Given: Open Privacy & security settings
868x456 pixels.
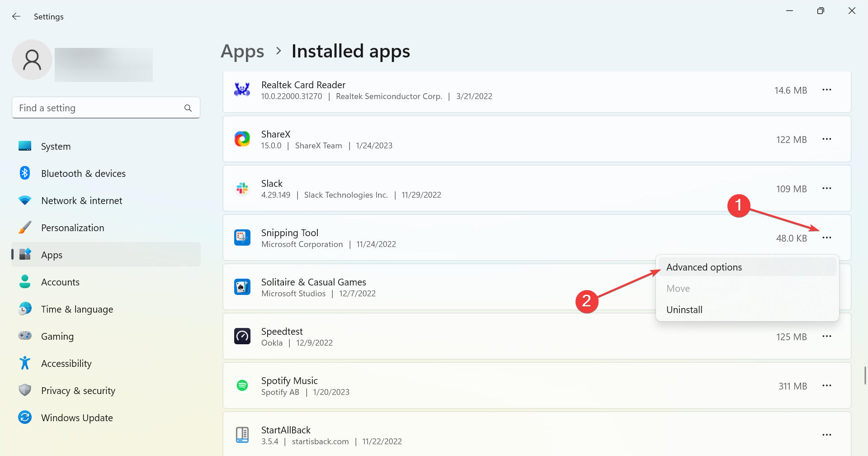Looking at the screenshot, I should click(106, 390).
